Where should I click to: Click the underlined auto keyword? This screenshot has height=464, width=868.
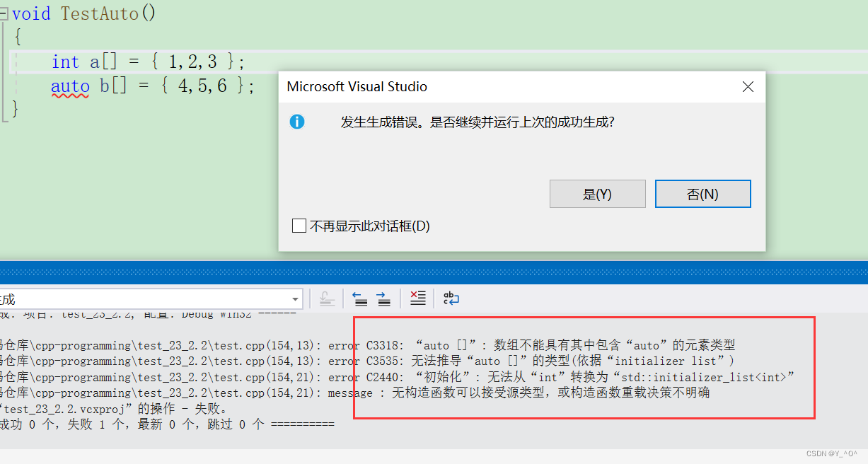(x=70, y=87)
